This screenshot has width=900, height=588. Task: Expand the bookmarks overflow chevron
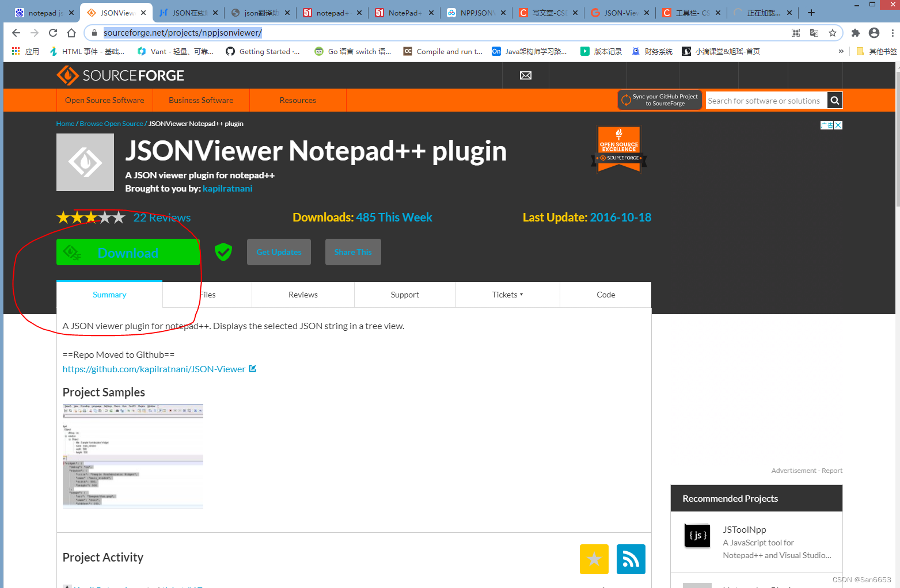(x=841, y=51)
